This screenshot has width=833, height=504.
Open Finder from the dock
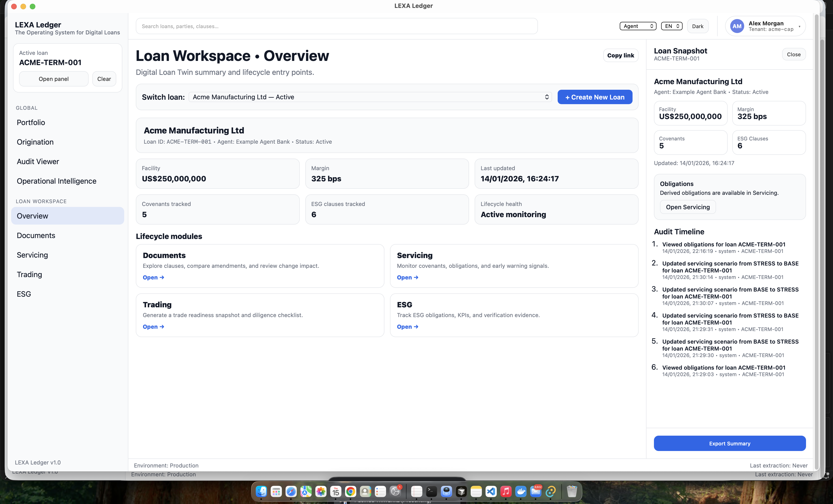pyautogui.click(x=261, y=491)
